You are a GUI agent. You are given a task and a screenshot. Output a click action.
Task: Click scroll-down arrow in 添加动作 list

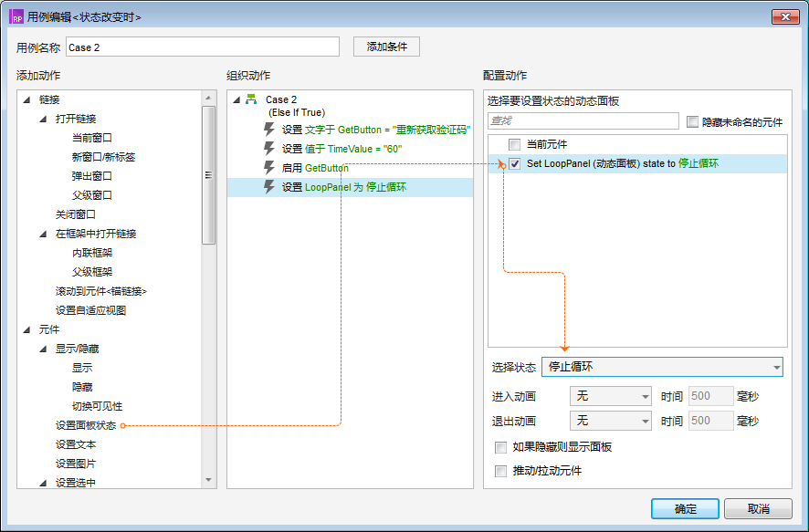tap(208, 479)
